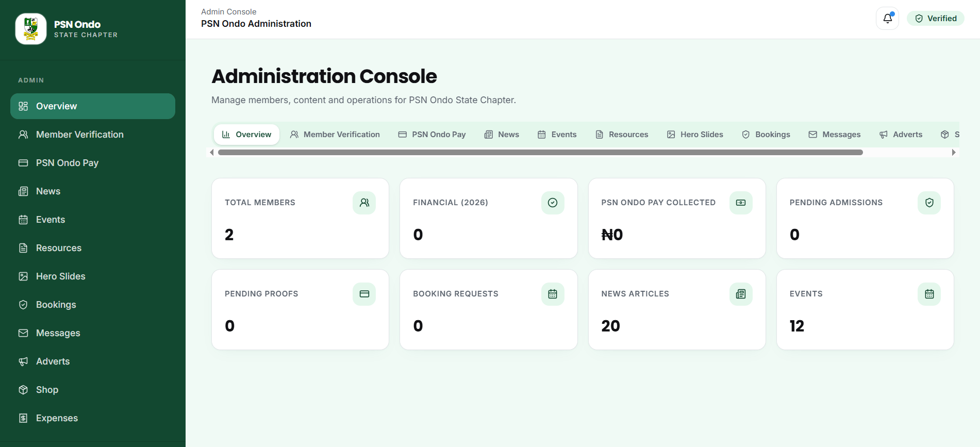Click the sidebar Adverts megaphone icon
The height and width of the screenshot is (447, 980).
pyautogui.click(x=23, y=361)
